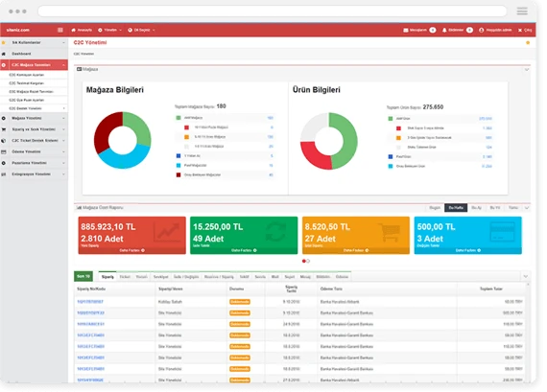Click the gear icon beside Mağaza Yönetimi

(x=4, y=118)
